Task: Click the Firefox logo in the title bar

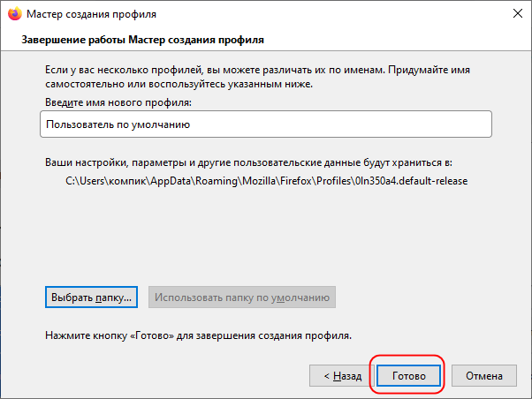Action: (x=15, y=14)
